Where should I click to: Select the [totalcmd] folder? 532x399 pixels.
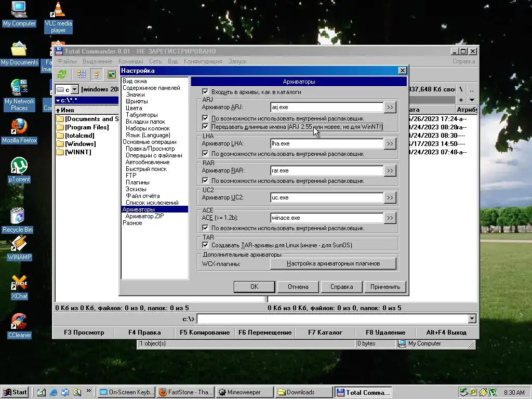pyautogui.click(x=75, y=136)
